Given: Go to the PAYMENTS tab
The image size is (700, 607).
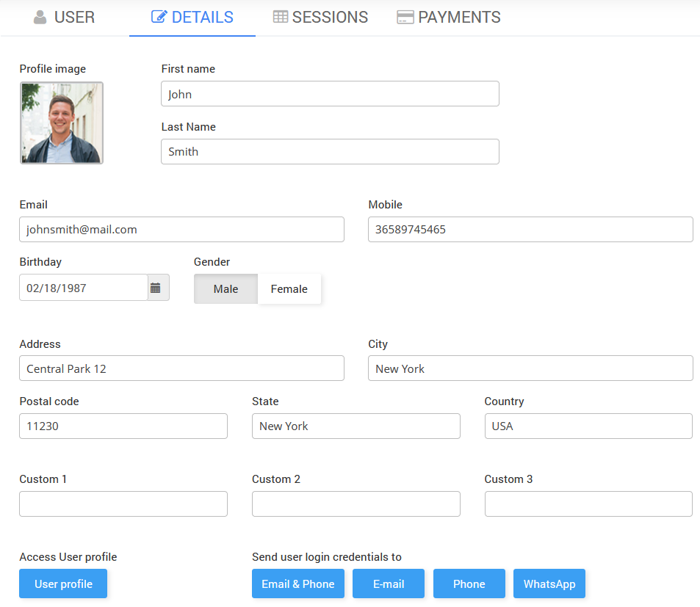Looking at the screenshot, I should click(449, 18).
